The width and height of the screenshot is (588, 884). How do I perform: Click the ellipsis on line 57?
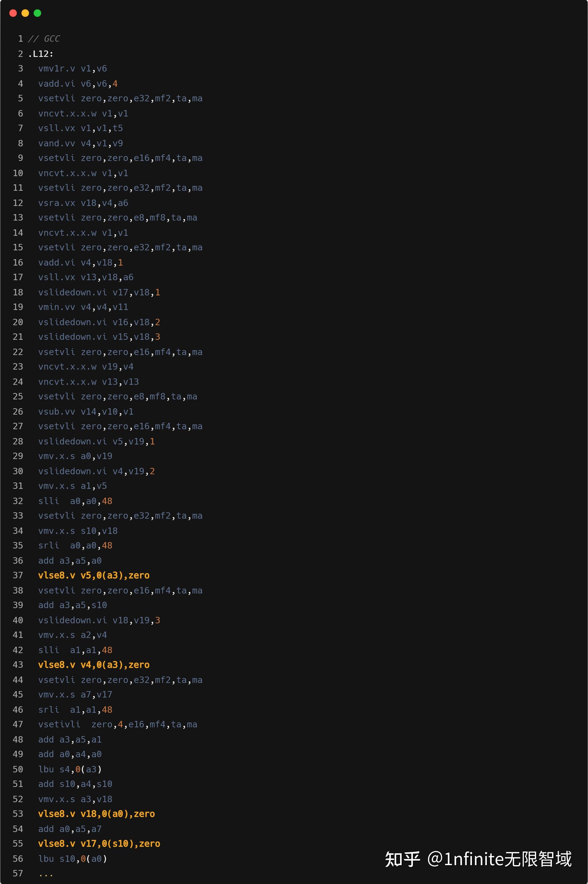coord(46,874)
